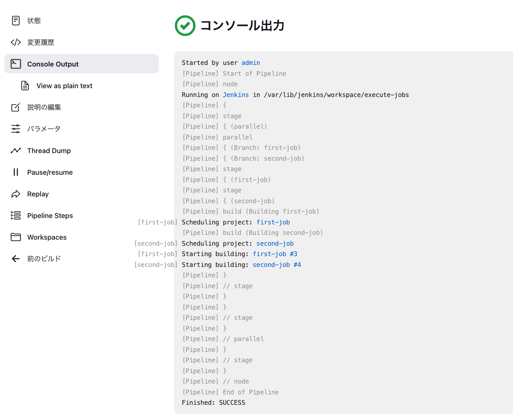Select the Console Output terminal icon

coord(15,63)
